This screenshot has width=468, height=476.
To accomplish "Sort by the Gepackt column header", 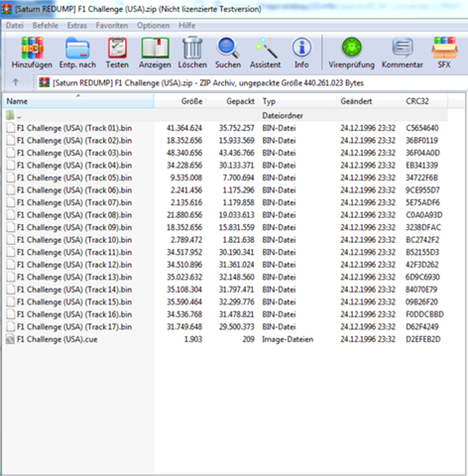I will tap(232, 101).
